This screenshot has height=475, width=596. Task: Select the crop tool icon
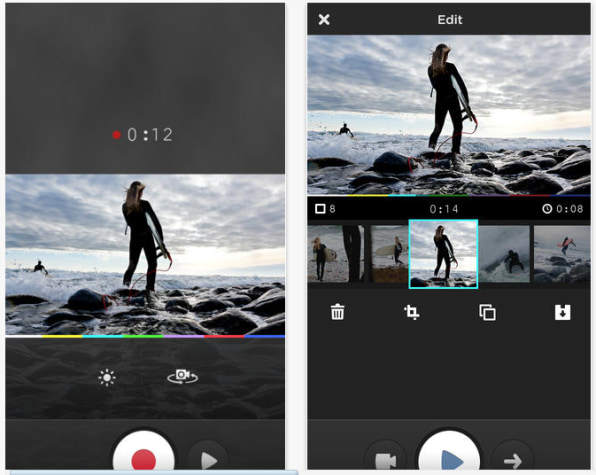(x=412, y=312)
